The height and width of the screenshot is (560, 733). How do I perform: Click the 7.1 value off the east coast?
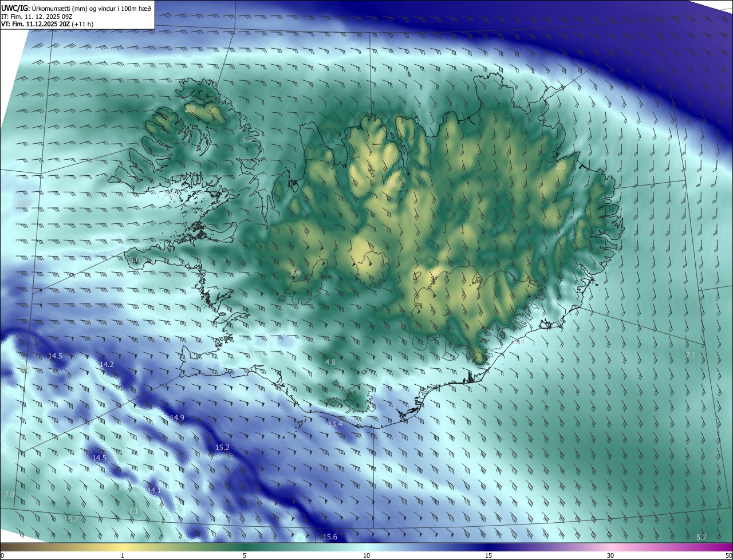(691, 355)
